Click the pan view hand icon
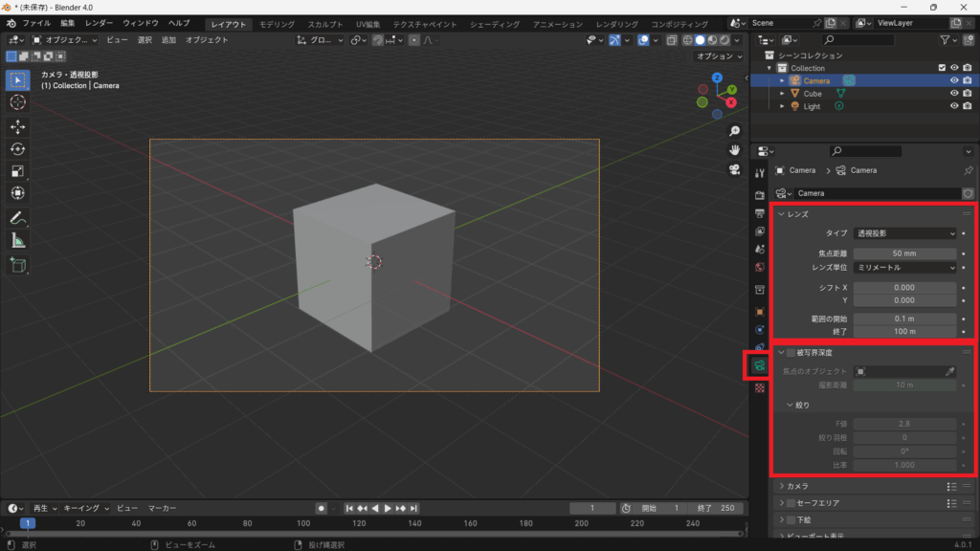980x551 pixels. 734,150
